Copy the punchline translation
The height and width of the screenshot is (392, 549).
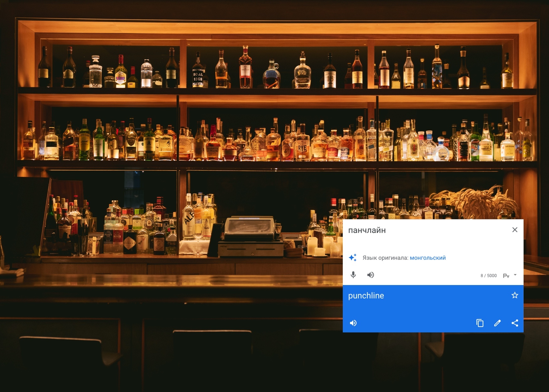click(480, 323)
